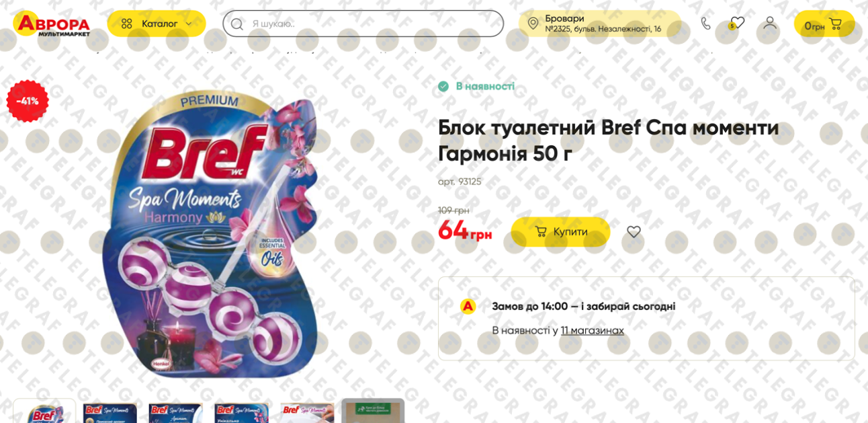Image resolution: width=868 pixels, height=423 pixels.
Task: Select the first Bref product thumbnail
Action: (x=44, y=411)
